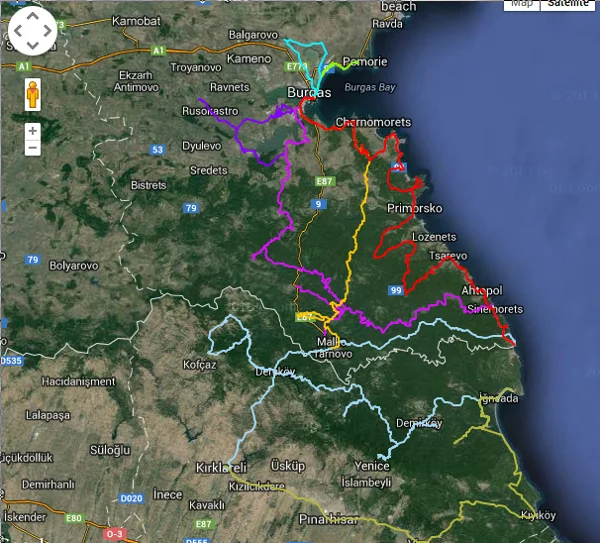The image size is (600, 543).
Task: Click the road 99 shield near Tsarevo
Action: click(397, 290)
